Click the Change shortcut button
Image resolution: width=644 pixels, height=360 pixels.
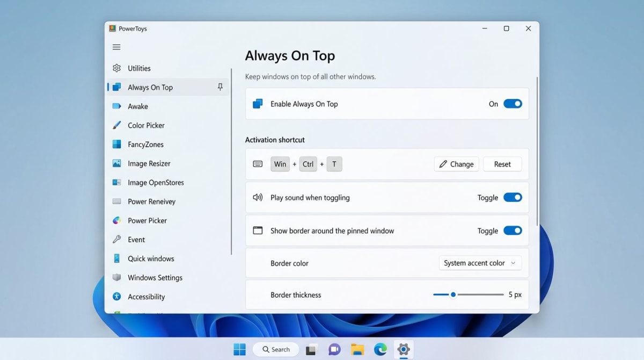pyautogui.click(x=457, y=164)
